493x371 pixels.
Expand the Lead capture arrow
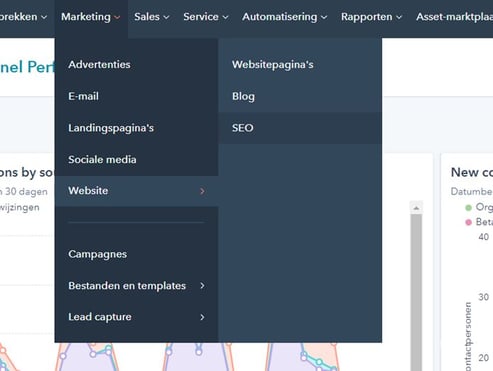[202, 317]
